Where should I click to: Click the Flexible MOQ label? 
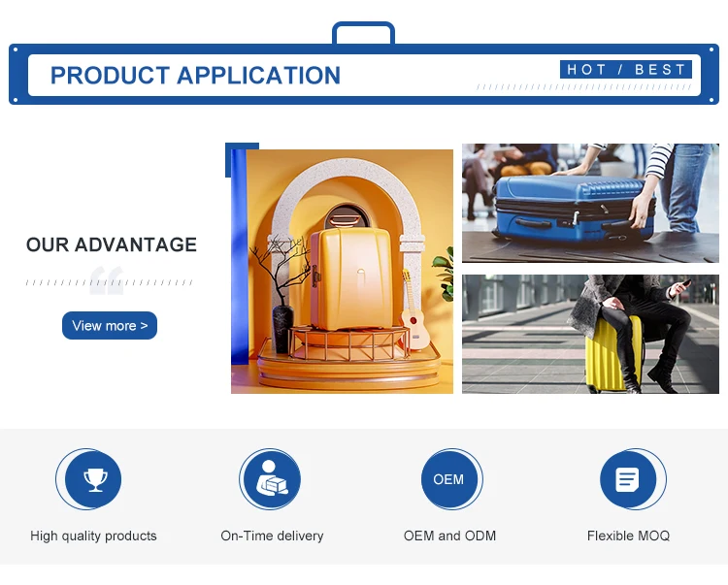pyautogui.click(x=628, y=536)
